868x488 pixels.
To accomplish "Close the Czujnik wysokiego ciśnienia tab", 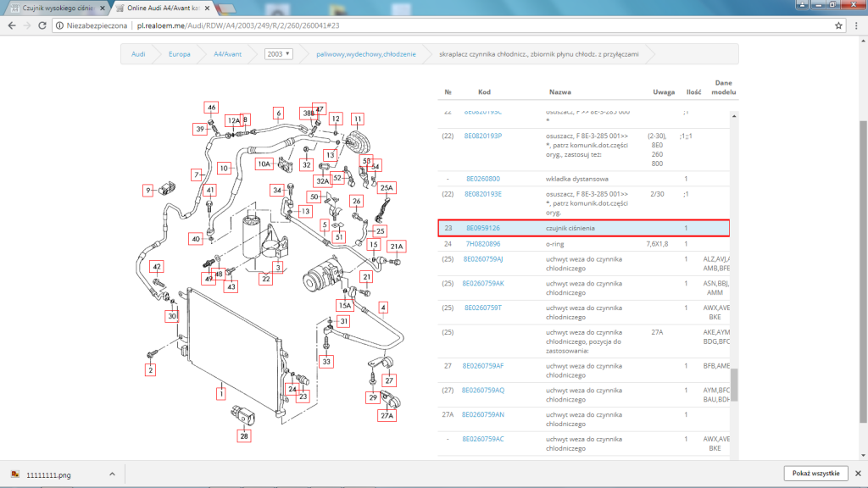I will tap(103, 8).
